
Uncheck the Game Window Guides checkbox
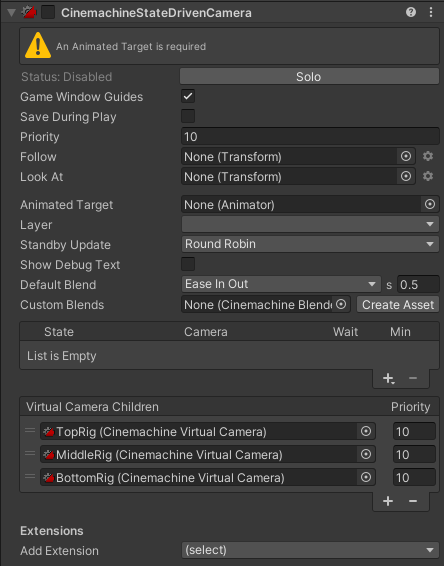click(188, 96)
